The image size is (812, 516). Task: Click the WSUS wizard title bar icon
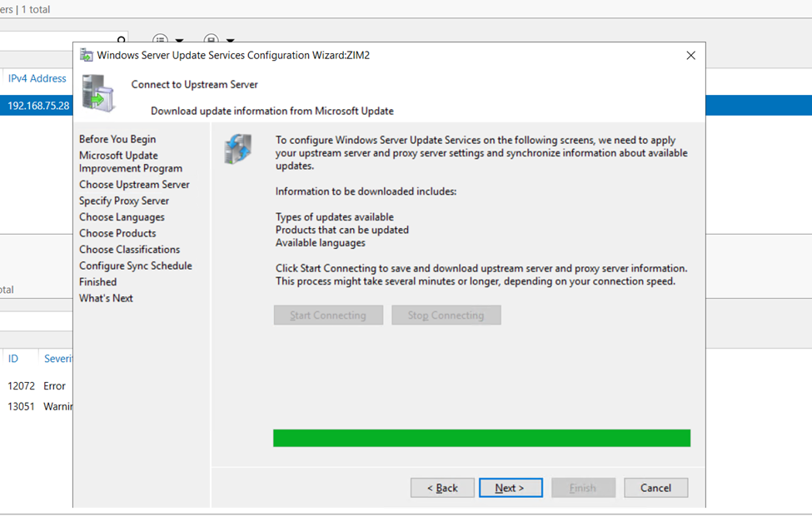[87, 56]
